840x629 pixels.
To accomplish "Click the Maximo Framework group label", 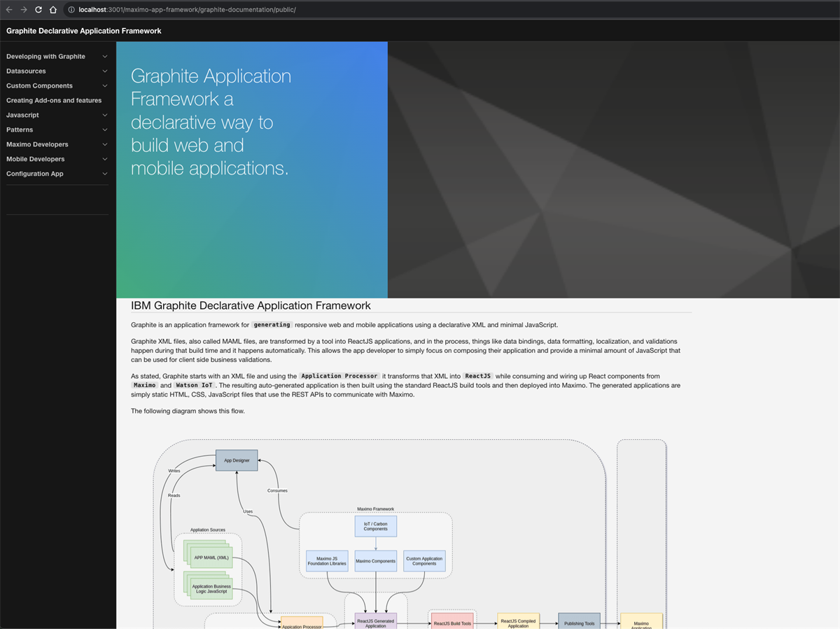I will click(376, 509).
